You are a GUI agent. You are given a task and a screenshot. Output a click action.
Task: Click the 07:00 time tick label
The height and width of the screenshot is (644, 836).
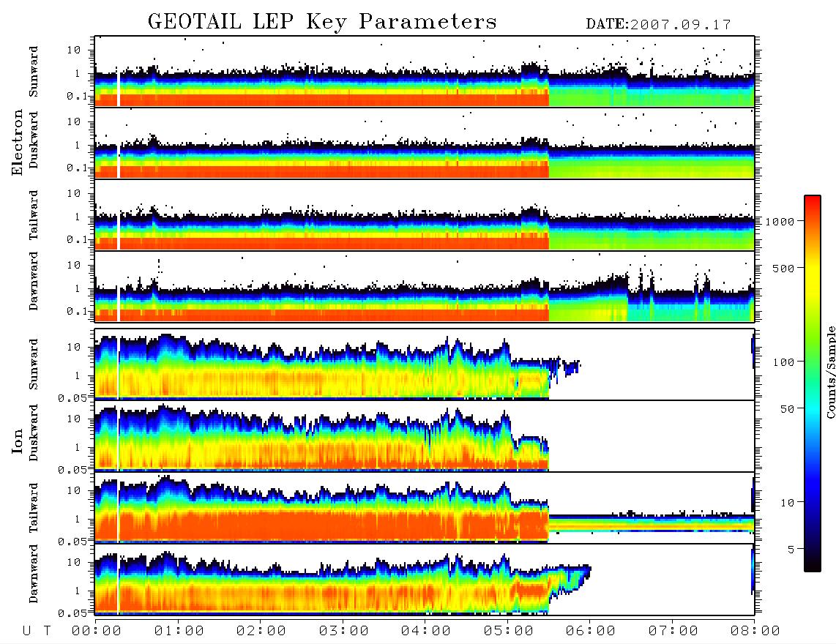[673, 631]
